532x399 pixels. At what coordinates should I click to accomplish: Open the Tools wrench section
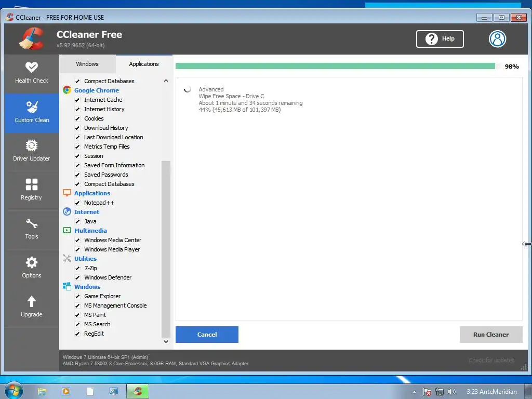coord(32,229)
